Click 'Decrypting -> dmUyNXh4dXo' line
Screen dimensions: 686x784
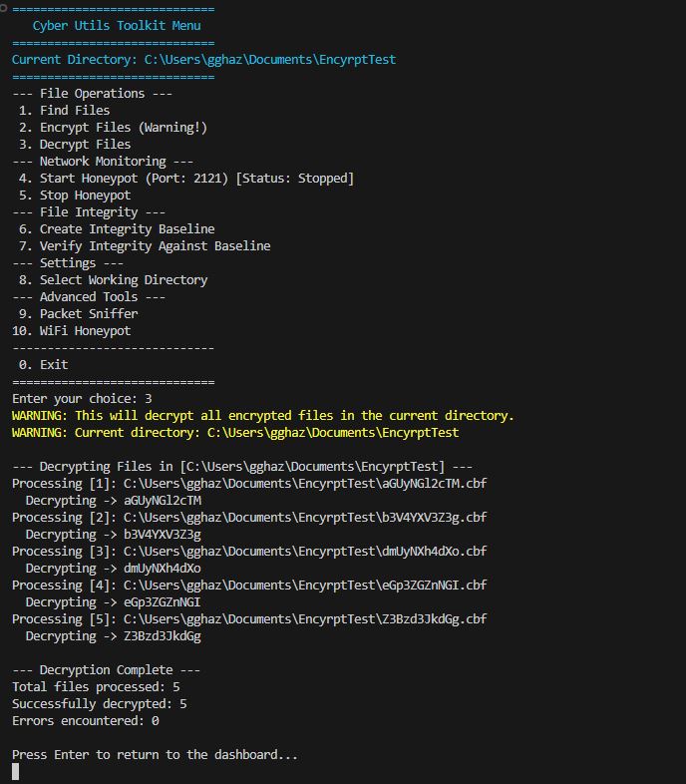tap(114, 569)
